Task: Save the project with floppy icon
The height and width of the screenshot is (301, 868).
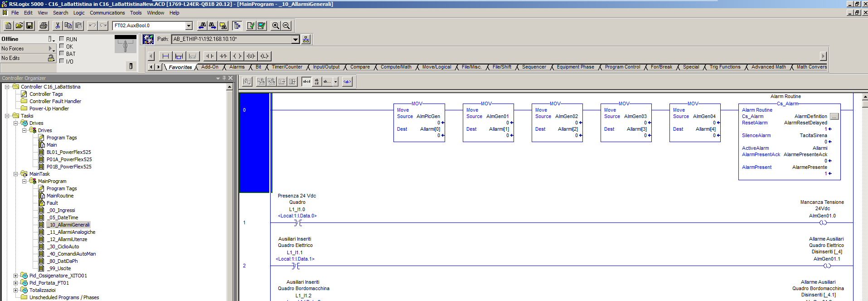Action: click(x=29, y=26)
